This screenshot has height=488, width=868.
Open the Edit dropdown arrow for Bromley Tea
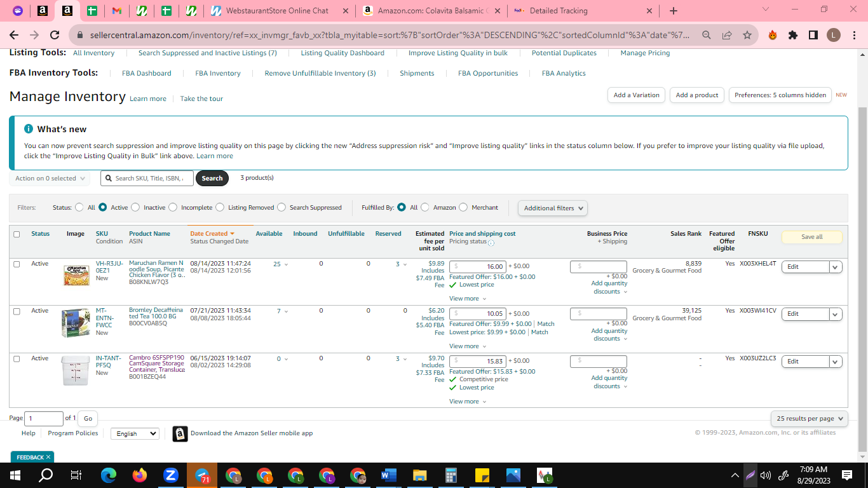click(836, 314)
